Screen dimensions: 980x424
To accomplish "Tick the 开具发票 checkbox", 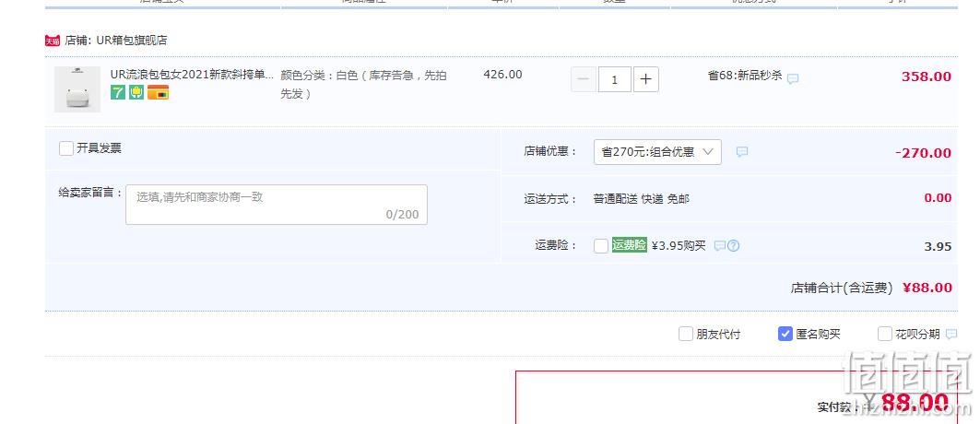I will pos(66,148).
